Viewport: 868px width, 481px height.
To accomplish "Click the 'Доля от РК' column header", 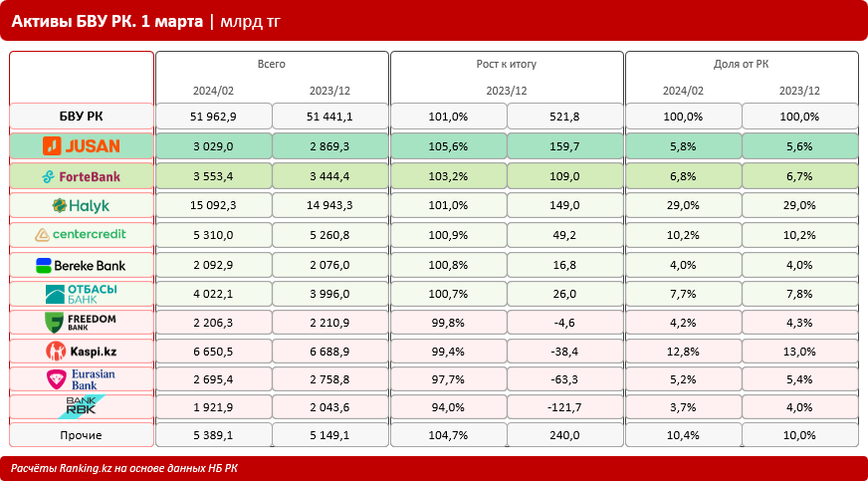I will (741, 64).
